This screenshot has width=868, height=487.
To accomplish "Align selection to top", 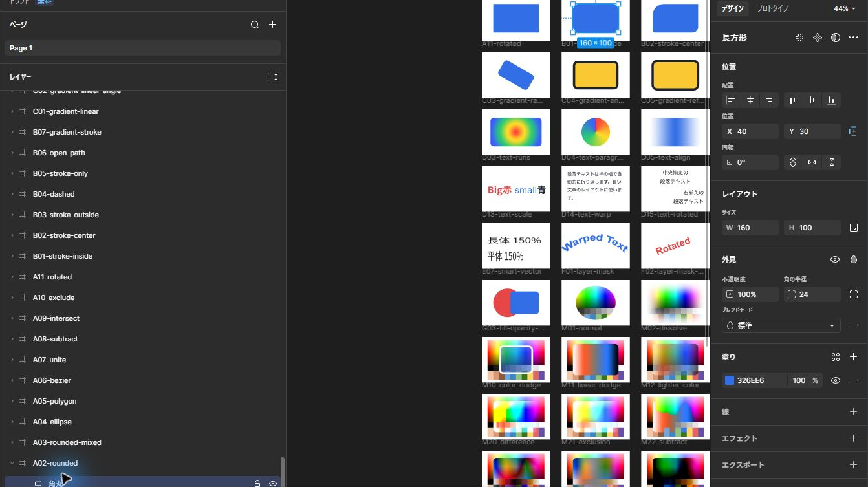I will click(x=792, y=100).
